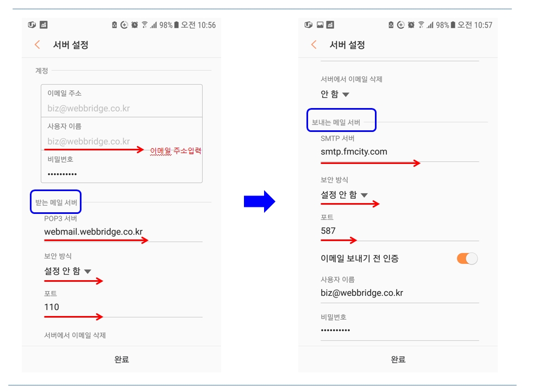
Task: Tap alarm icon in left status bar
Action: click(x=135, y=25)
